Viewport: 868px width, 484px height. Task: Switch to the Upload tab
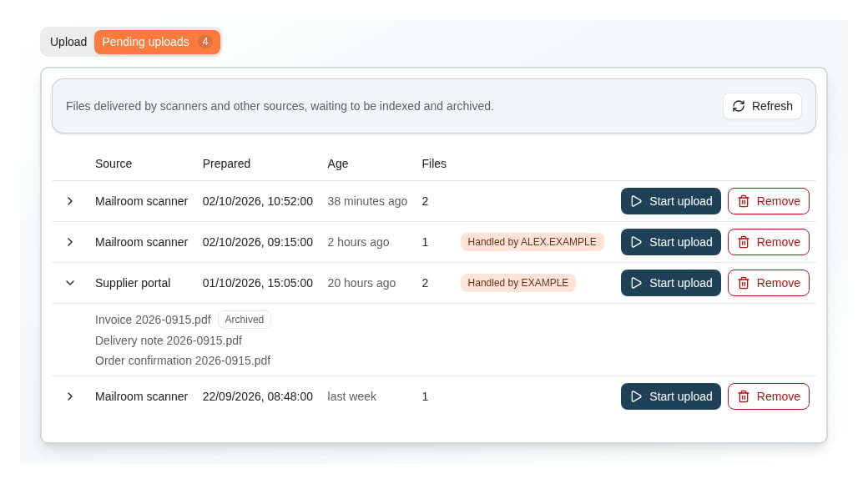tap(68, 42)
